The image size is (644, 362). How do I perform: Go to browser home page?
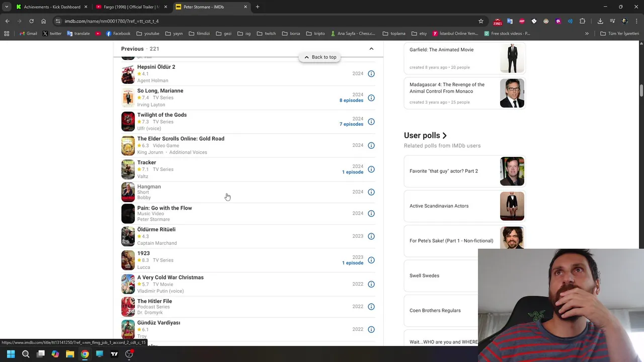(x=43, y=21)
